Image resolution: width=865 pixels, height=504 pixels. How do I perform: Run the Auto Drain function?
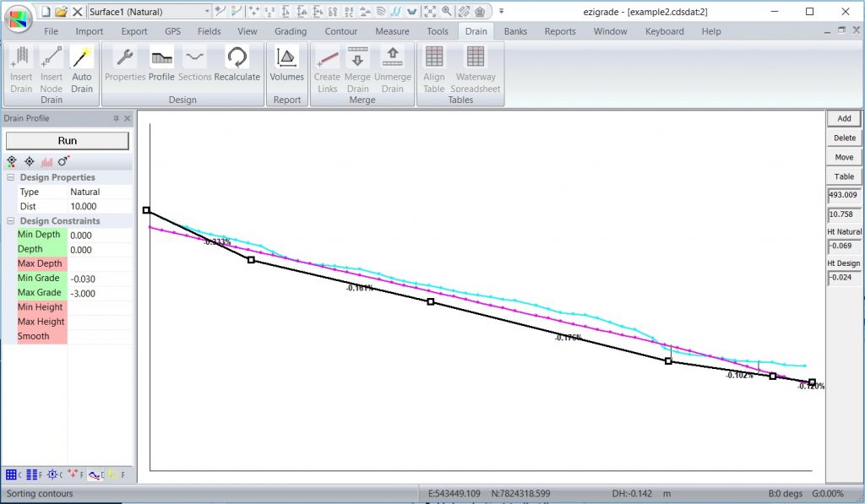click(x=81, y=68)
